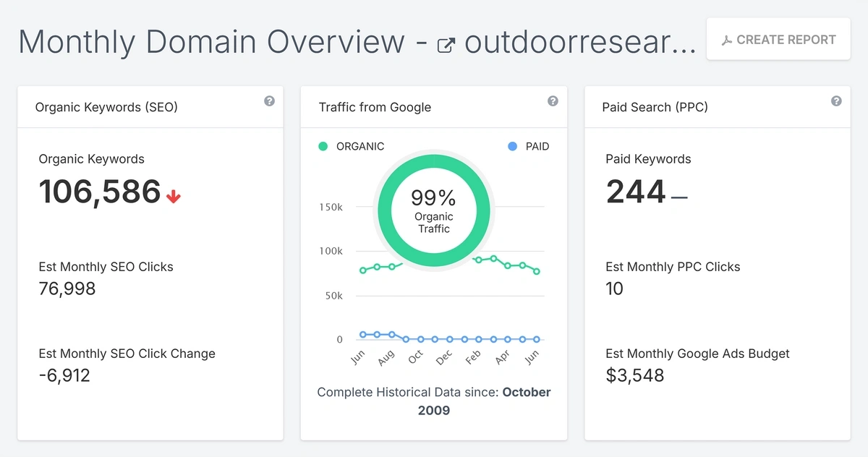Click the organic keyword count 106,586
Viewport: 868px width, 457px height.
100,192
